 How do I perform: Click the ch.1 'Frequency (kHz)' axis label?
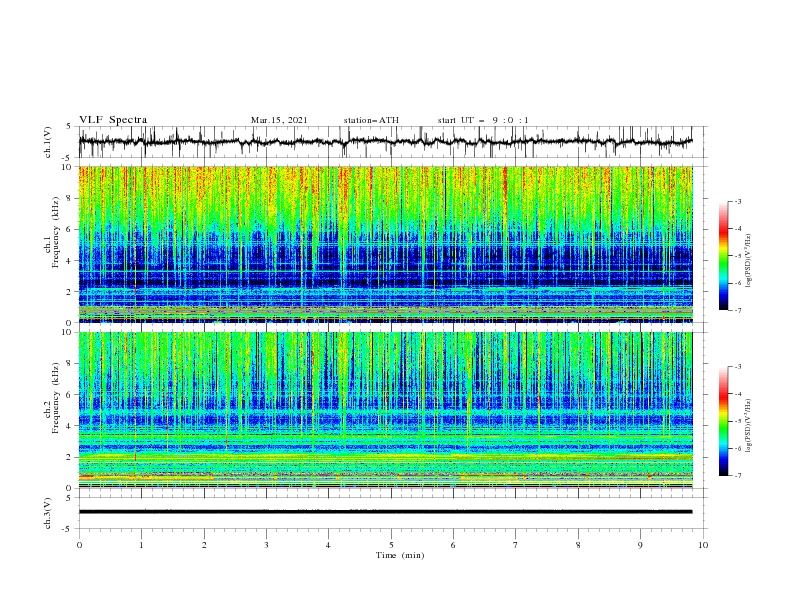[56, 232]
